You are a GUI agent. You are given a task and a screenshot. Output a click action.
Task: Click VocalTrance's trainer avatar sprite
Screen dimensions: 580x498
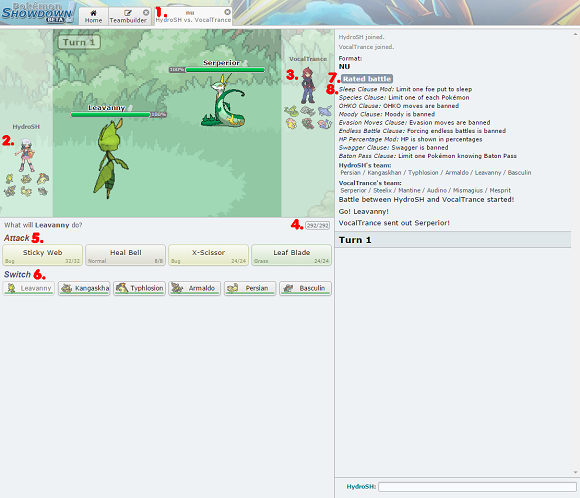(308, 85)
